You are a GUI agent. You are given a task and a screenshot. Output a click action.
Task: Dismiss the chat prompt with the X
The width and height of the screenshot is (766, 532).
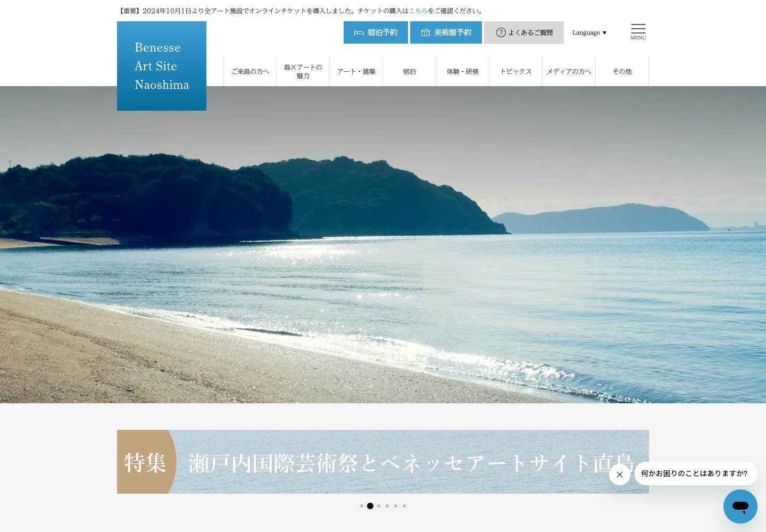pyautogui.click(x=620, y=475)
